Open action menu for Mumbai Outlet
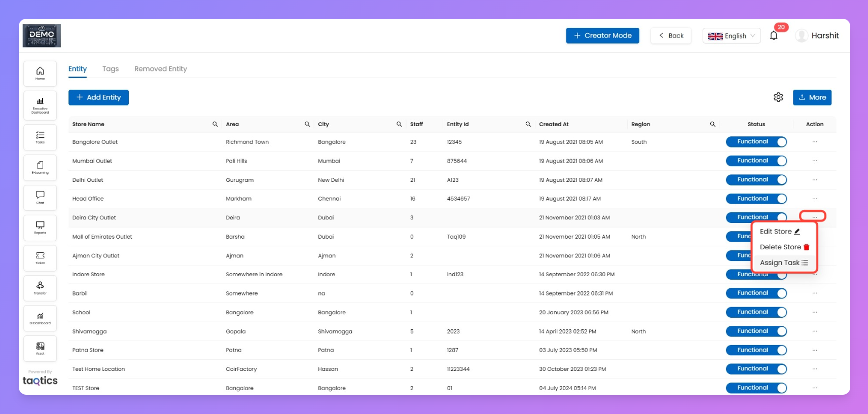 tap(814, 161)
